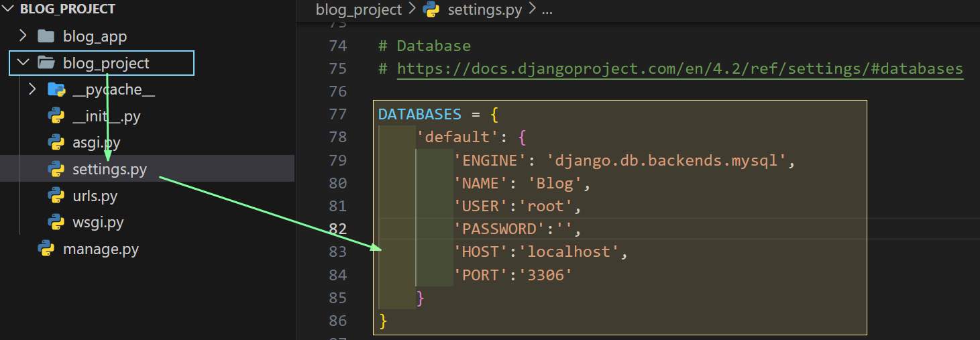
Task: Open asgi.py in the explorer
Action: coord(97,142)
